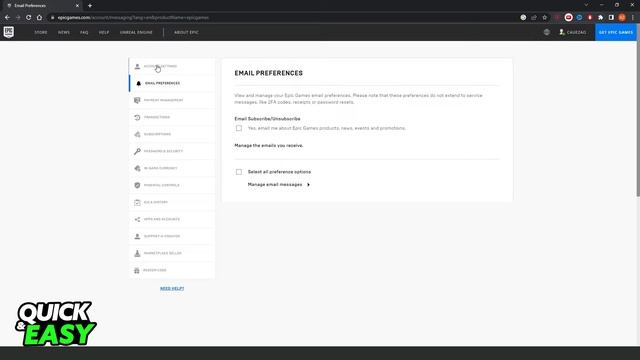Expand Manage email messages arrow
This screenshot has height=360, width=640.
coord(308,185)
